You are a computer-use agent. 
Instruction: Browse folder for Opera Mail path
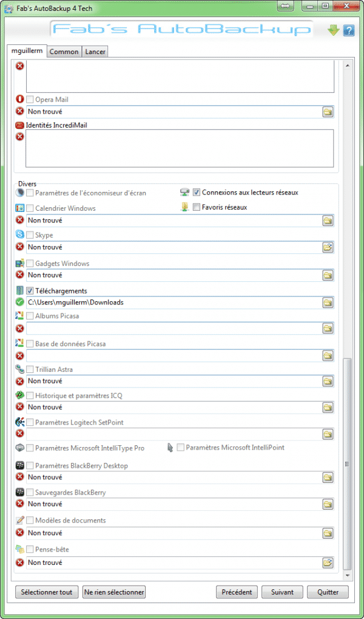[x=328, y=112]
